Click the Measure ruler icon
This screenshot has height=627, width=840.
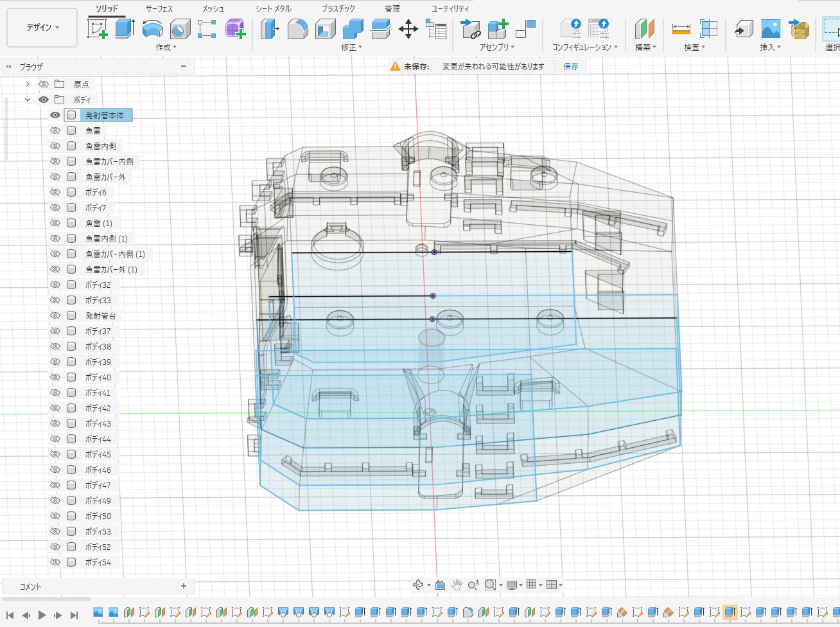pyautogui.click(x=681, y=29)
